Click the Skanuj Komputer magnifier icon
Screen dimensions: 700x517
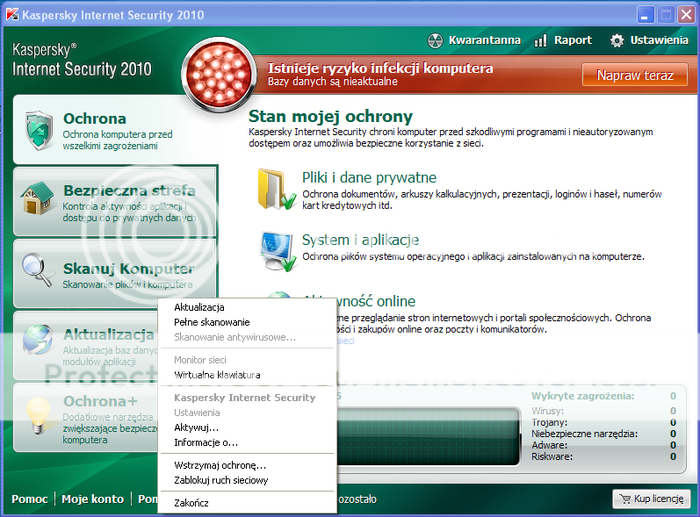click(x=37, y=270)
